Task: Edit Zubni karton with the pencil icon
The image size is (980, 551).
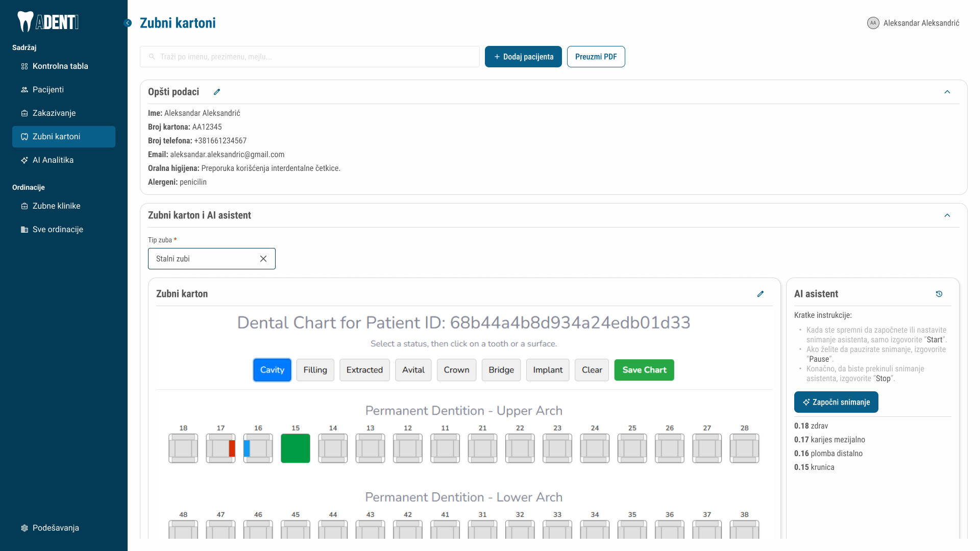Action: pos(761,294)
